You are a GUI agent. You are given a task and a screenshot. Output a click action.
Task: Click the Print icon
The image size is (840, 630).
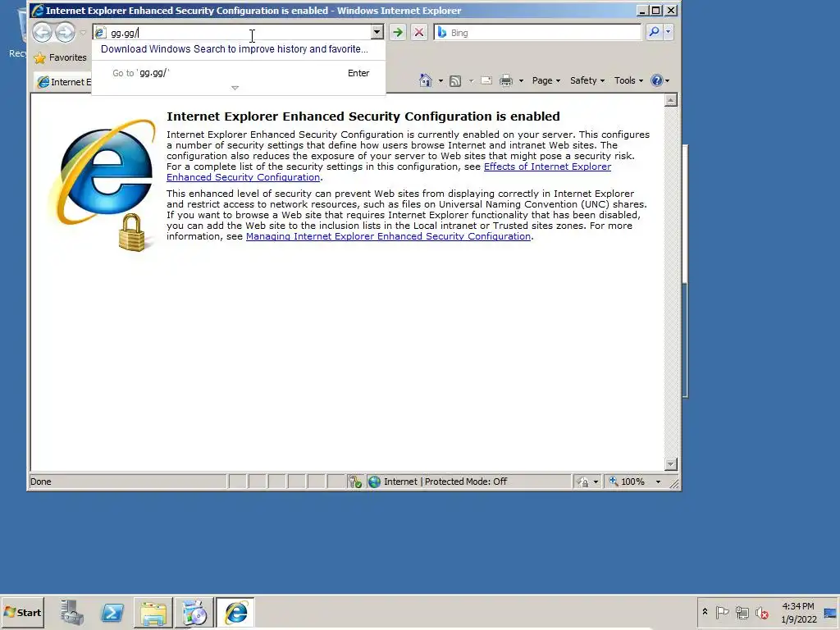[x=505, y=81]
